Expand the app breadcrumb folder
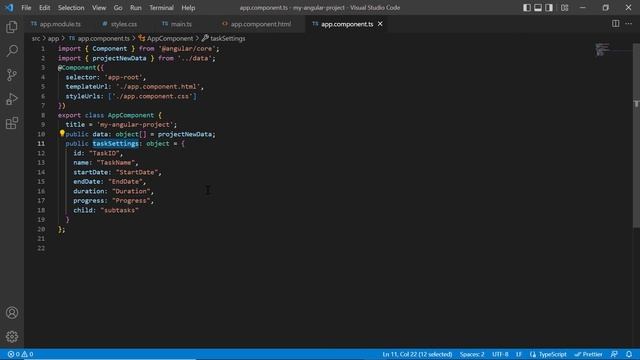The height and width of the screenshot is (360, 640). 53,38
